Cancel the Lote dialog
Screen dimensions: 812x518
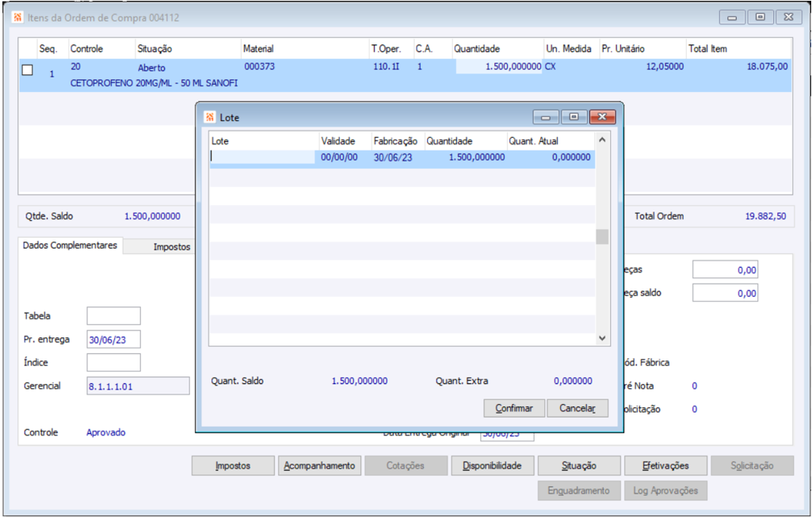pos(578,408)
